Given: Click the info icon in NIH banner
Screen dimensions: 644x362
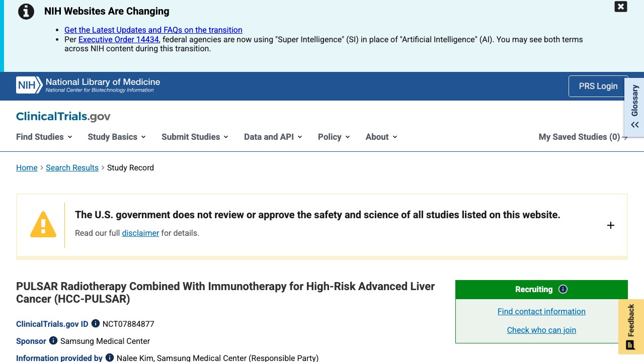Looking at the screenshot, I should click(x=26, y=11).
